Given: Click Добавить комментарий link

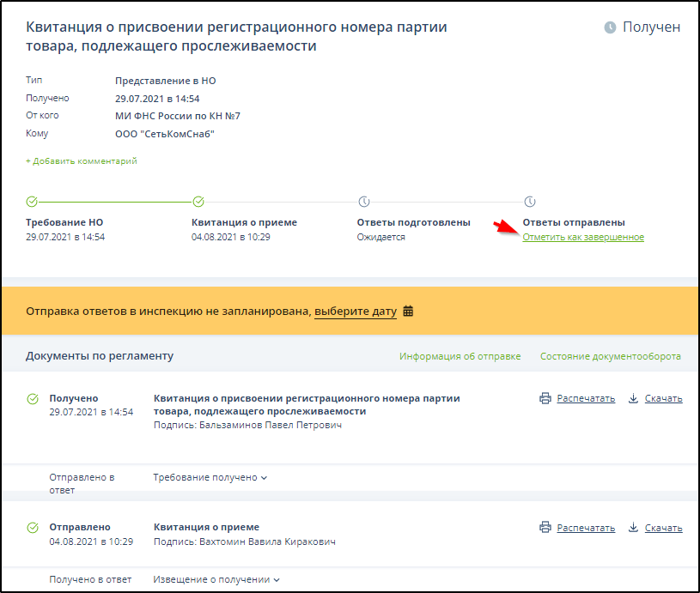Looking at the screenshot, I should pos(81,160).
